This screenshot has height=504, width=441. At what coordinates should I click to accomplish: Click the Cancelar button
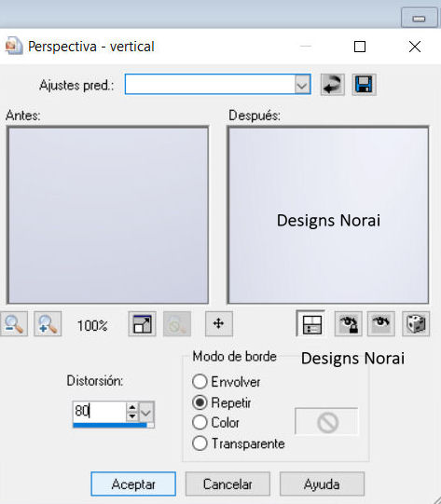click(x=227, y=484)
